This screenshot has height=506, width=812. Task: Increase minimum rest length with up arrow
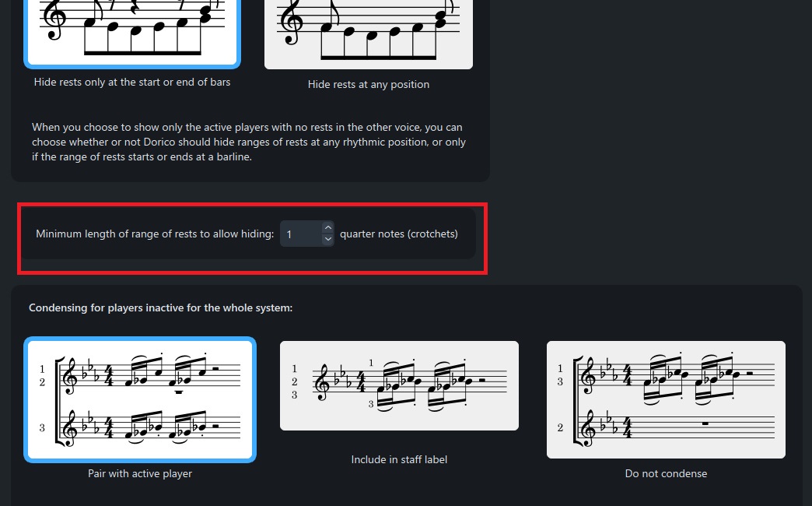click(x=327, y=227)
